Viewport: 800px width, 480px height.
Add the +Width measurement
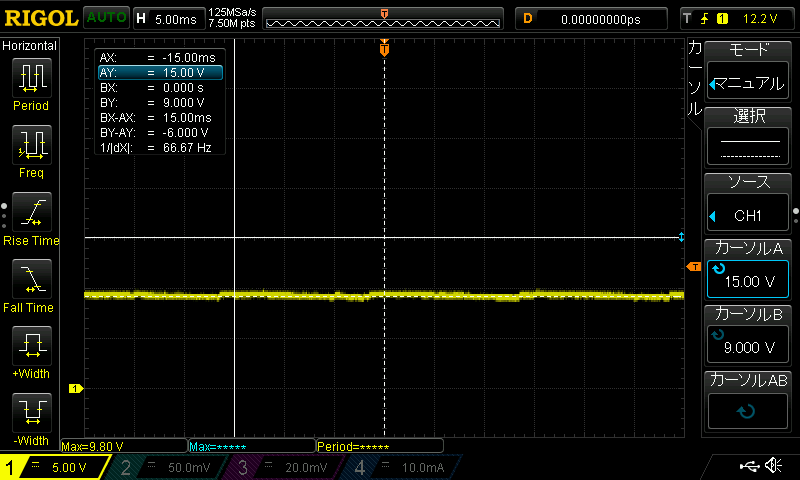pos(31,351)
